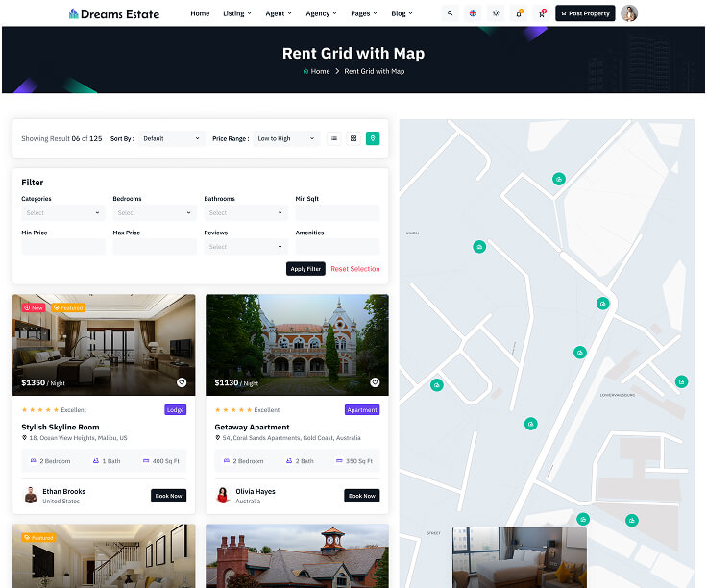Open the map popup bedroom photo
The width and height of the screenshot is (707, 588).
520,557
